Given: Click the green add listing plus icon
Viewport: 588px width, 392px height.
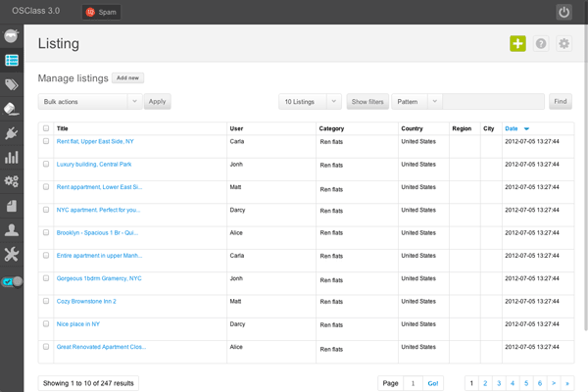Looking at the screenshot, I should point(517,44).
